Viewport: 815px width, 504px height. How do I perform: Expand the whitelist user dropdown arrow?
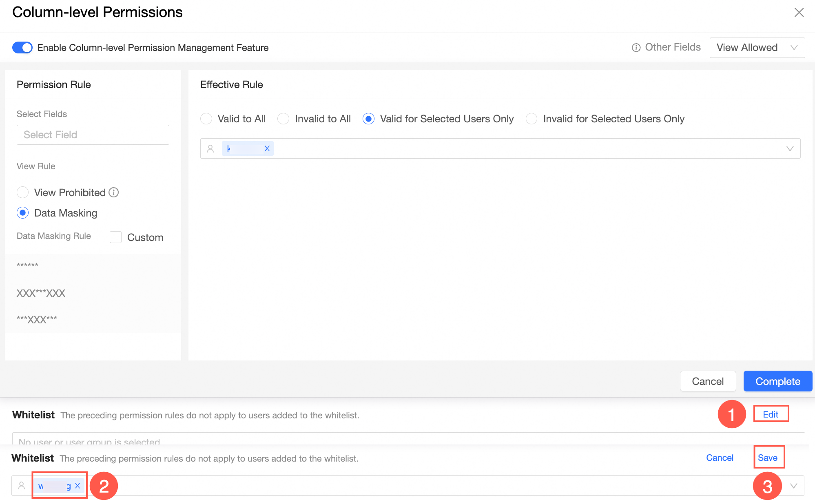point(794,486)
